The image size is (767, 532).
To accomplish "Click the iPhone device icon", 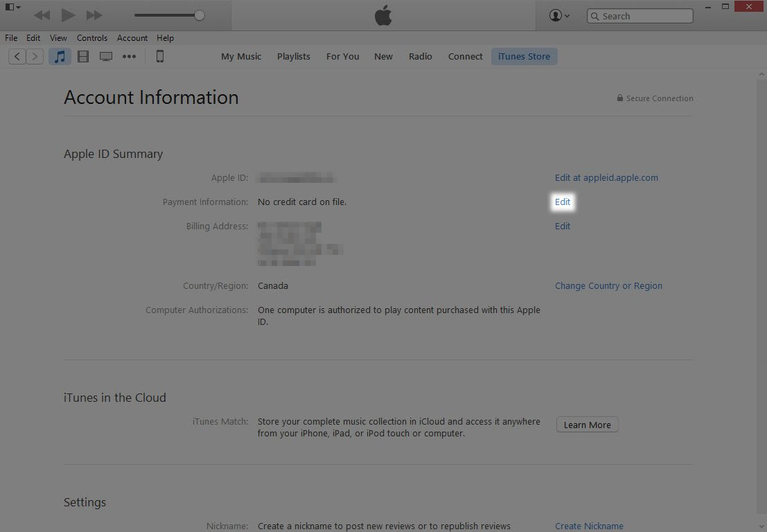I will click(160, 56).
